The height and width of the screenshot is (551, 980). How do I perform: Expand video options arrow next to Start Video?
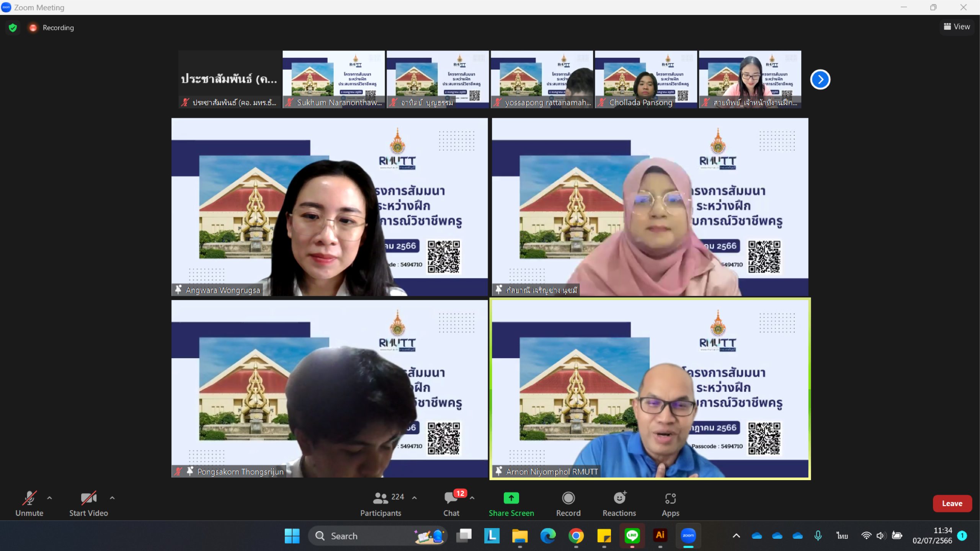pyautogui.click(x=112, y=498)
